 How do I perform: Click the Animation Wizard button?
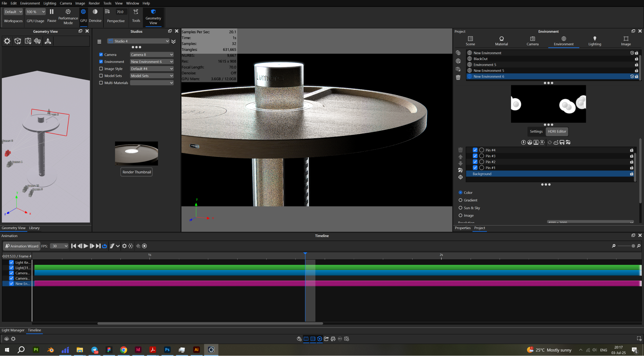click(21, 246)
